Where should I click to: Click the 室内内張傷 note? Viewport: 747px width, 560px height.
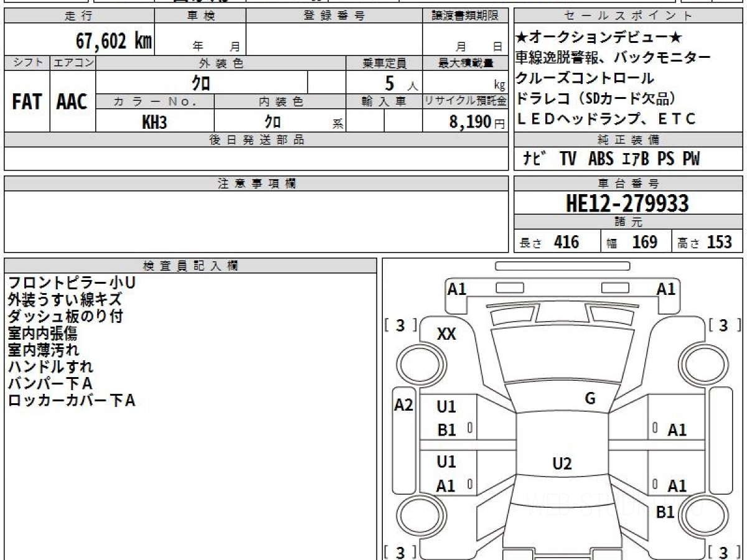(x=43, y=334)
